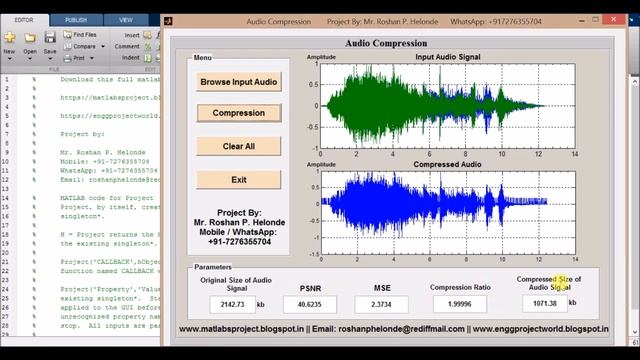Click the Insert label in editor toolbar
The width and height of the screenshot is (640, 360).
[132, 35]
